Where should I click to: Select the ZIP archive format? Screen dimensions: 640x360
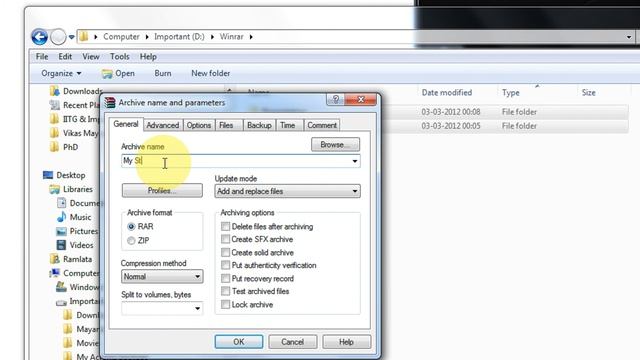coord(131,241)
